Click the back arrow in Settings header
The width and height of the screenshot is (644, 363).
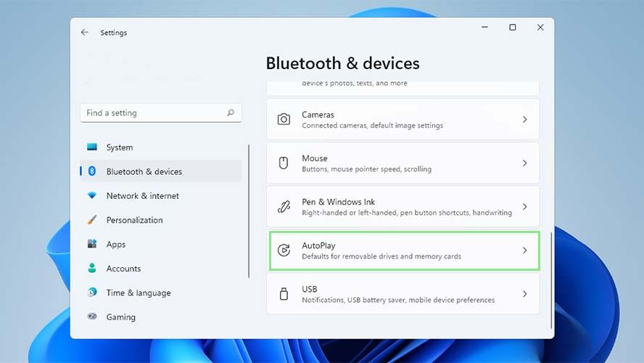click(85, 32)
